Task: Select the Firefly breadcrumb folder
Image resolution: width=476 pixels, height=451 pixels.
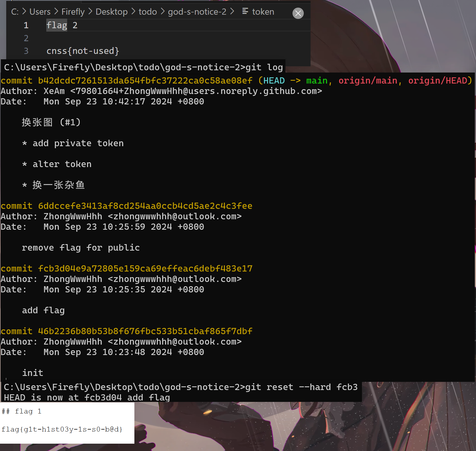Action: (x=73, y=12)
